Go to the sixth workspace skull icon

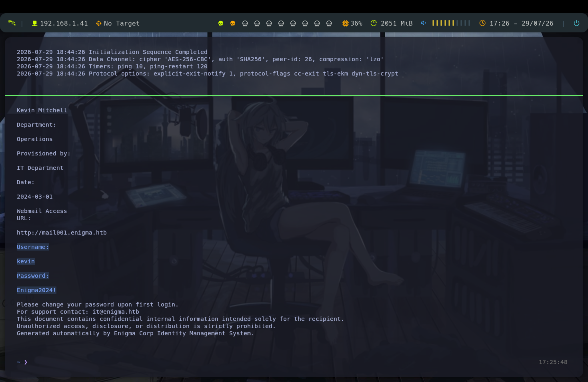[x=281, y=23]
